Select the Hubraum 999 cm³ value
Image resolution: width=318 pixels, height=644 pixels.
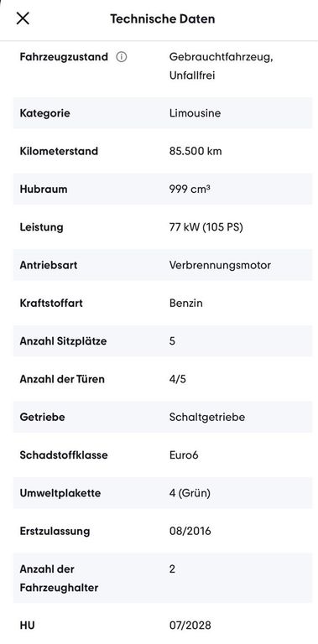click(x=190, y=189)
